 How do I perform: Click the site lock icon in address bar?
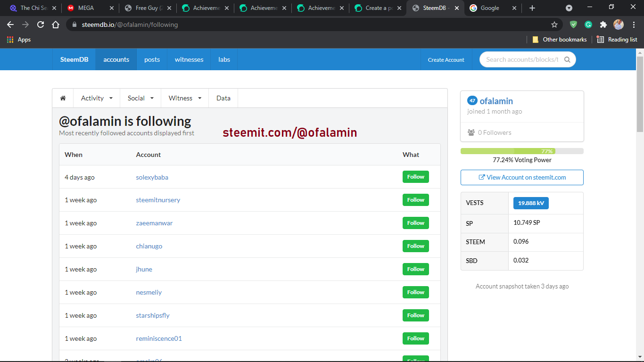(74, 25)
